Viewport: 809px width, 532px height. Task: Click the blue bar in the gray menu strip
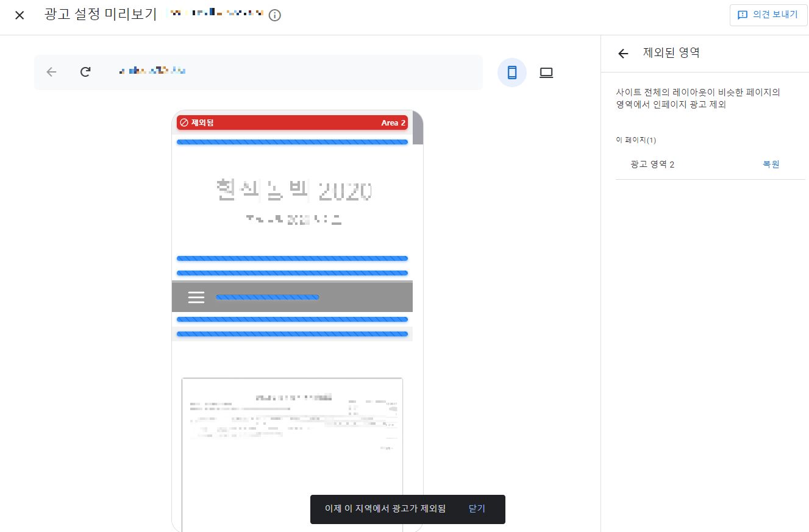click(x=268, y=297)
